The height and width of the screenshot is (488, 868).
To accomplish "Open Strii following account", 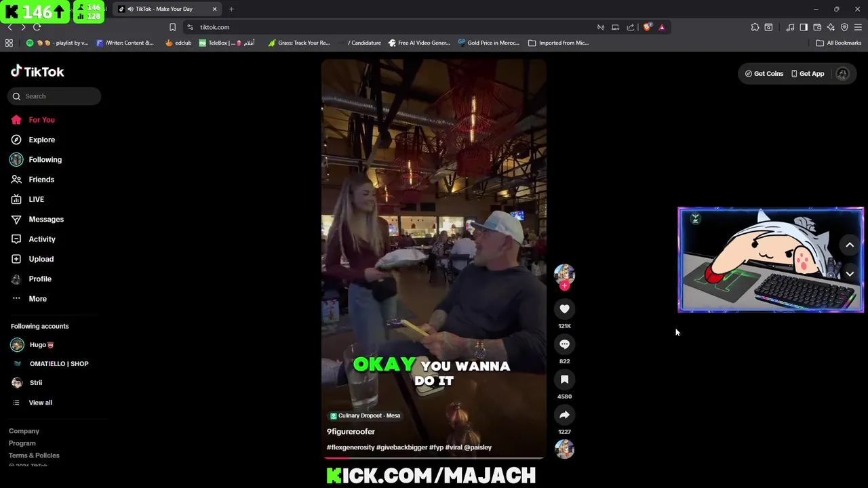I will 27,383.
